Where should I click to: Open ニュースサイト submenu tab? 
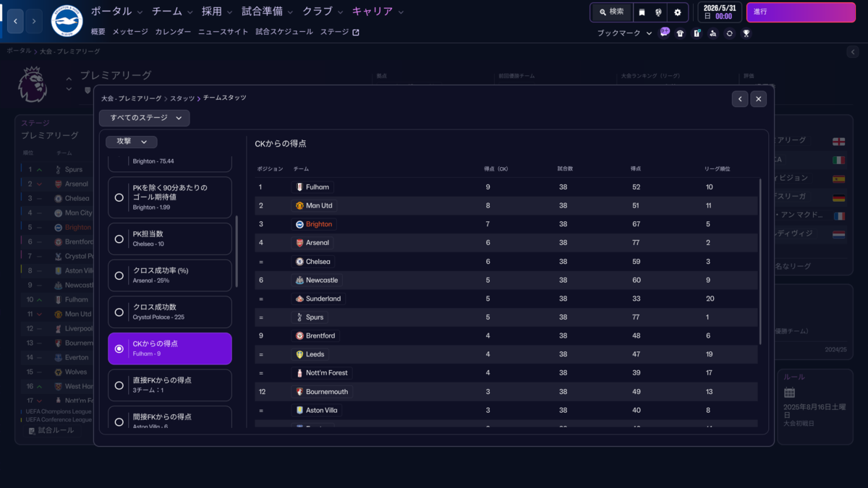[x=223, y=32]
